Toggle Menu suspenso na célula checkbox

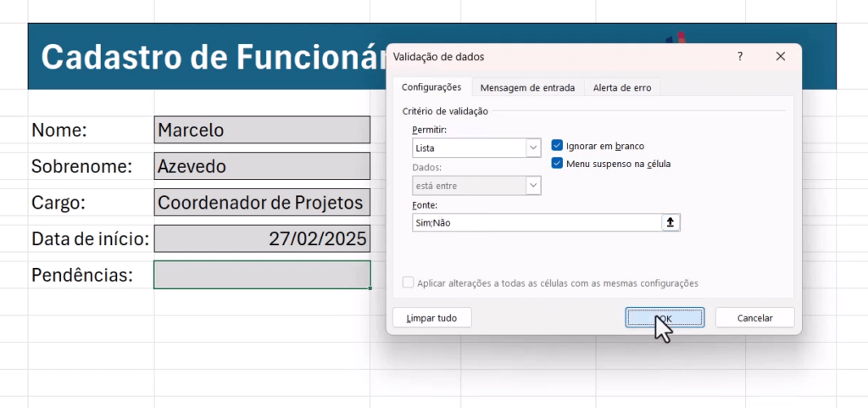[557, 164]
